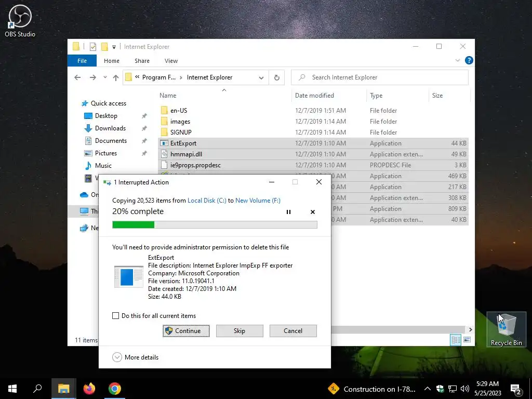
Task: Click Search Internet Explorer field
Action: (380, 77)
